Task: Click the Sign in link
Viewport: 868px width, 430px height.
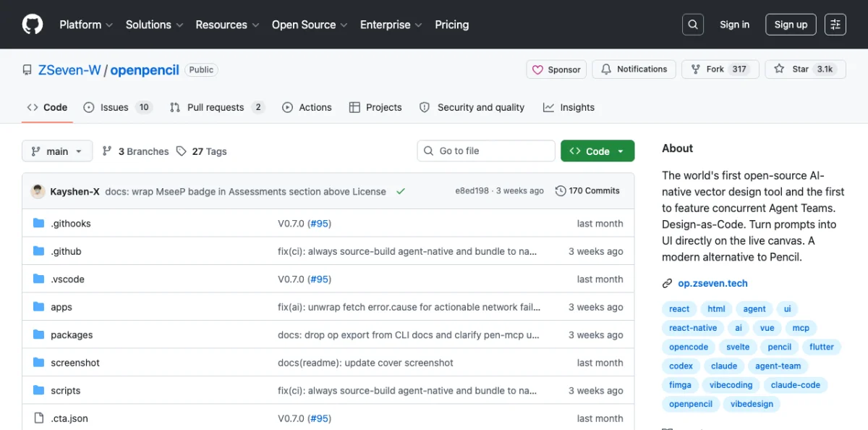Action: tap(735, 25)
